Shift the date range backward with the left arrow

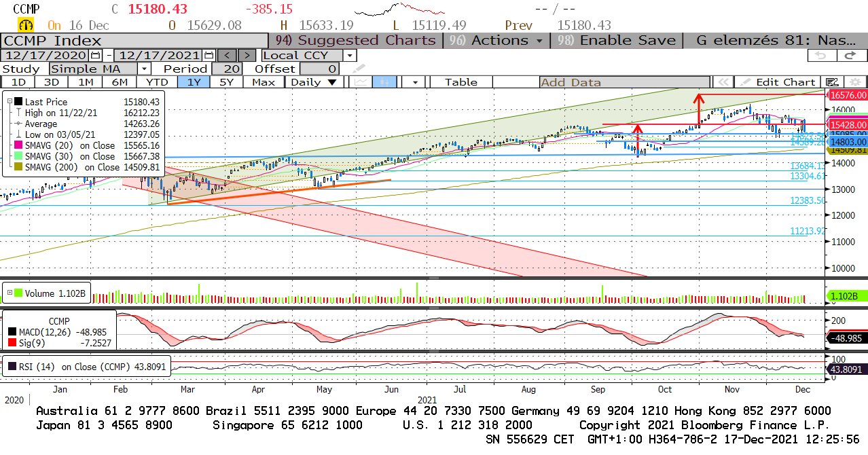(x=228, y=55)
